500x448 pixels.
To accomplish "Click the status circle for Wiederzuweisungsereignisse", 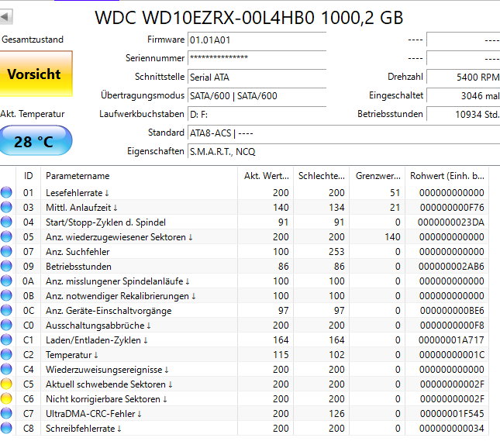I will pyautogui.click(x=6, y=369).
